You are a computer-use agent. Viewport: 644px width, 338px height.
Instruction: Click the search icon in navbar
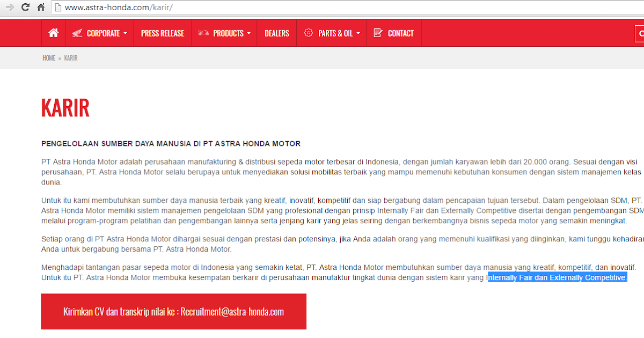tap(640, 34)
